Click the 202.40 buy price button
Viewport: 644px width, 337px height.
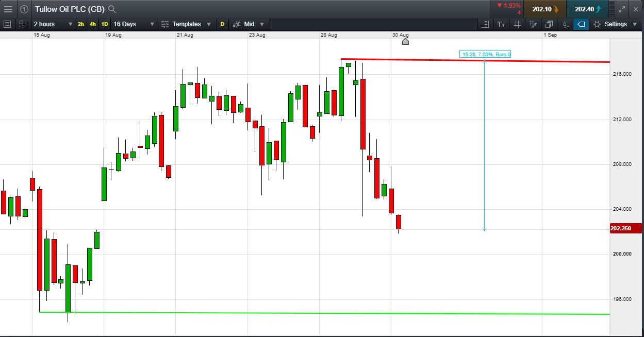[587, 9]
